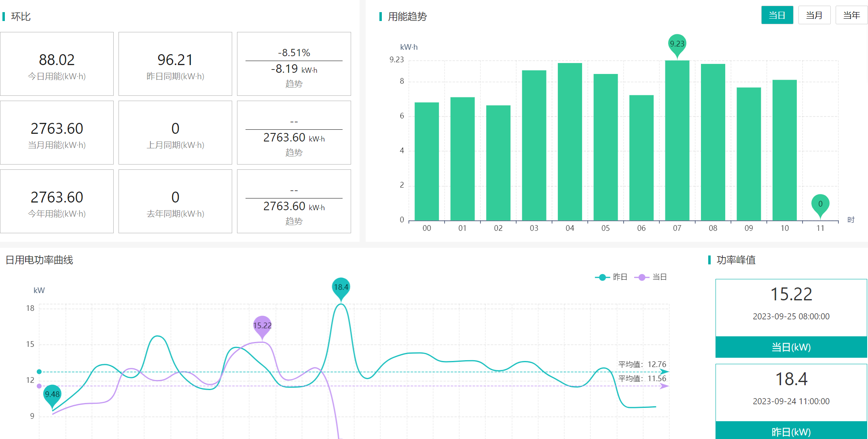Click the 9.23 peak marker pin
The height and width of the screenshot is (439, 868).
point(677,44)
